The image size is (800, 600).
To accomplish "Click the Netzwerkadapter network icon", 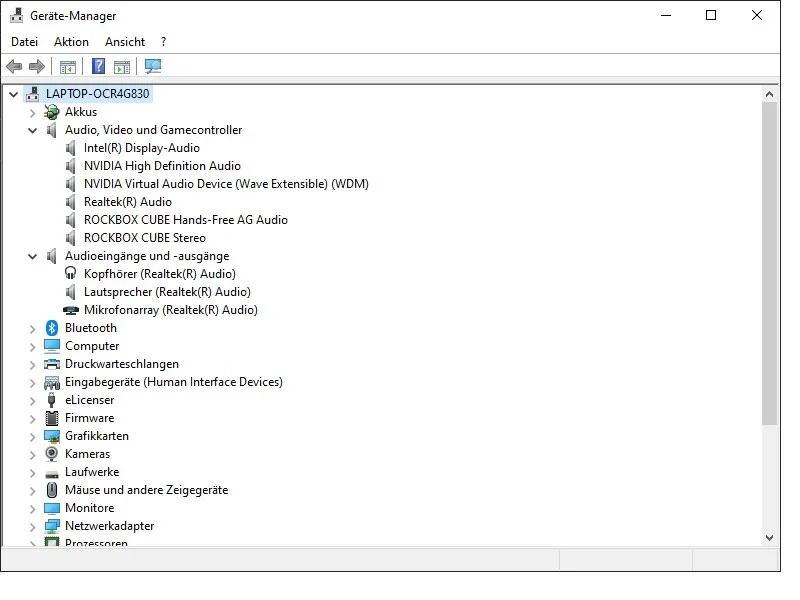I will click(x=52, y=526).
